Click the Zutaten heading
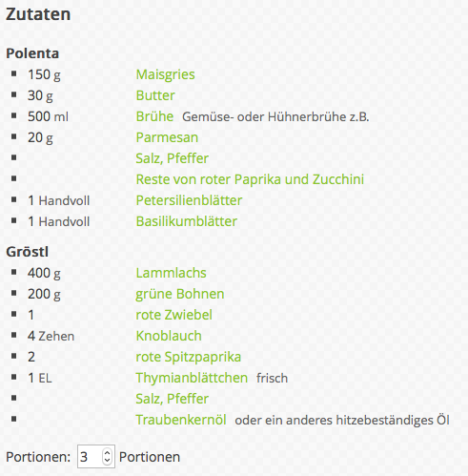468x476 pixels. (x=38, y=14)
